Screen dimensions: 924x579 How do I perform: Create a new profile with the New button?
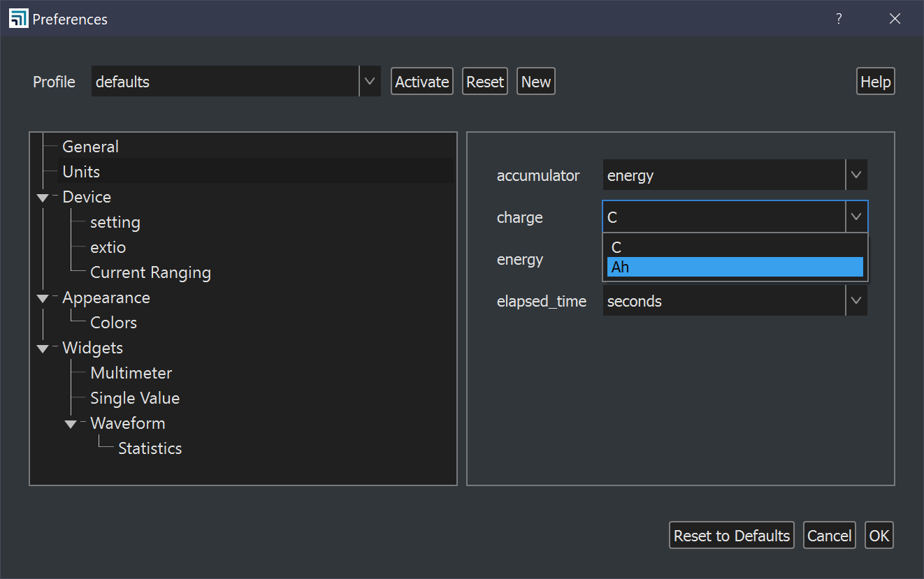pyautogui.click(x=535, y=81)
